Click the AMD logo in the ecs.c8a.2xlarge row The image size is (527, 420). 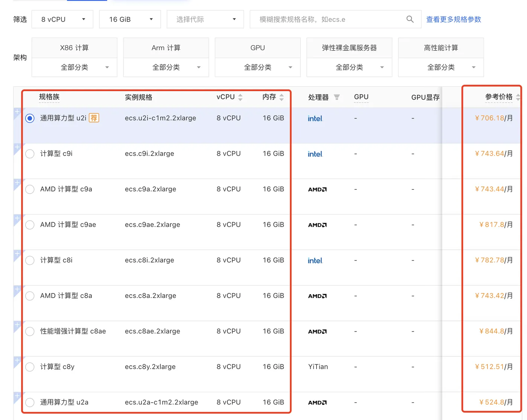click(x=317, y=296)
